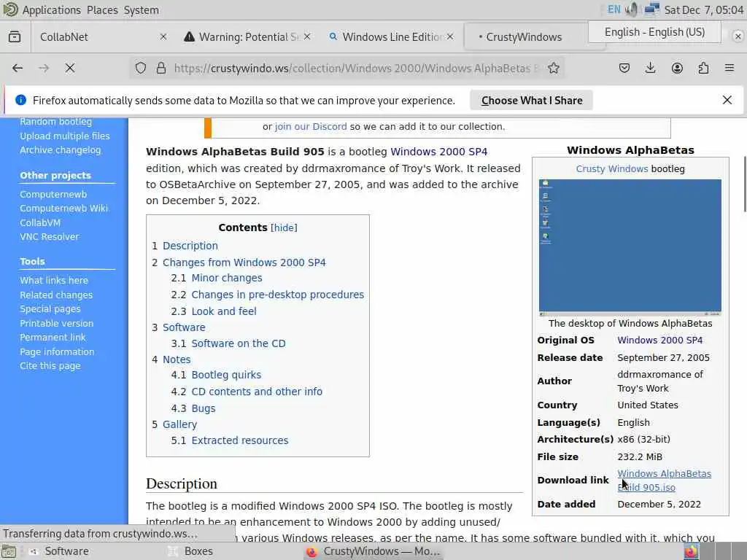Click What links here tool link

(x=54, y=281)
